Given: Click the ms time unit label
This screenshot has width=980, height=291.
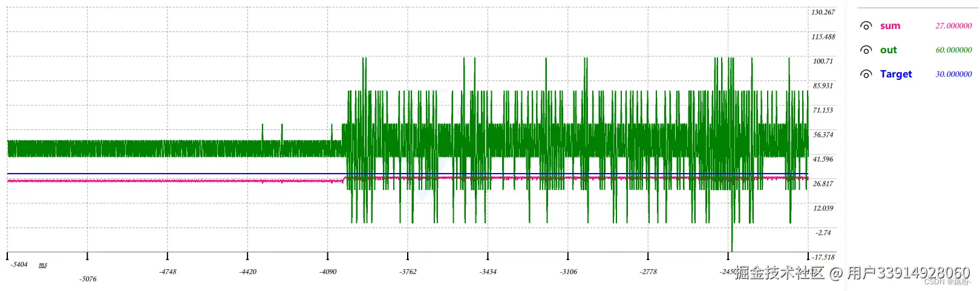Looking at the screenshot, I should (x=43, y=265).
